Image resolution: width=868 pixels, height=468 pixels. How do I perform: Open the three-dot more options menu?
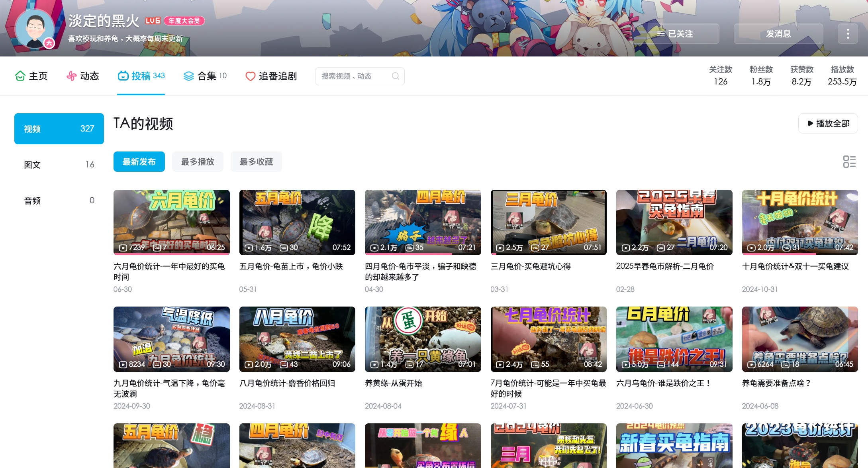point(848,34)
